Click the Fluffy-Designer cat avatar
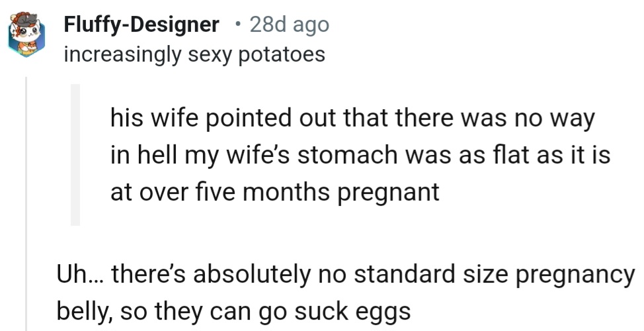 click(26, 34)
